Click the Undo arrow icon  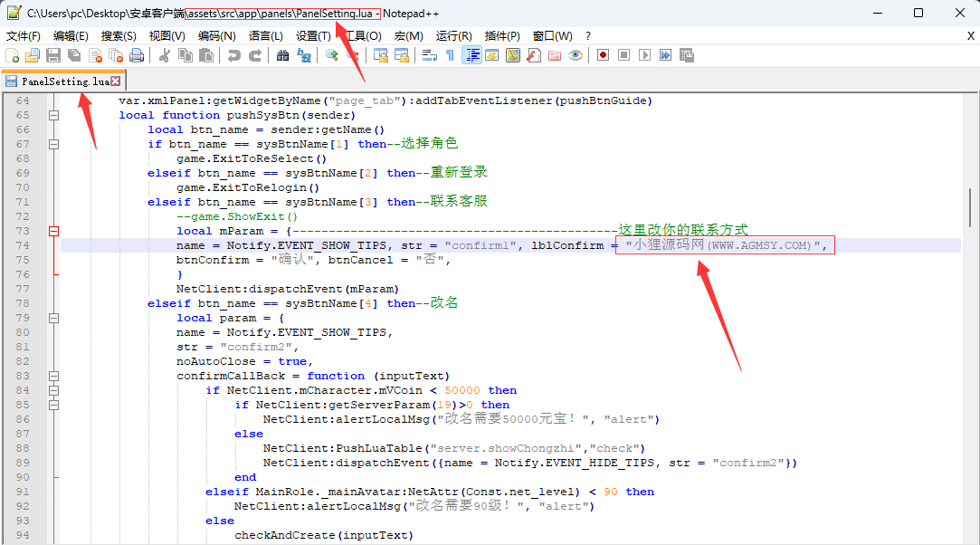pyautogui.click(x=234, y=55)
